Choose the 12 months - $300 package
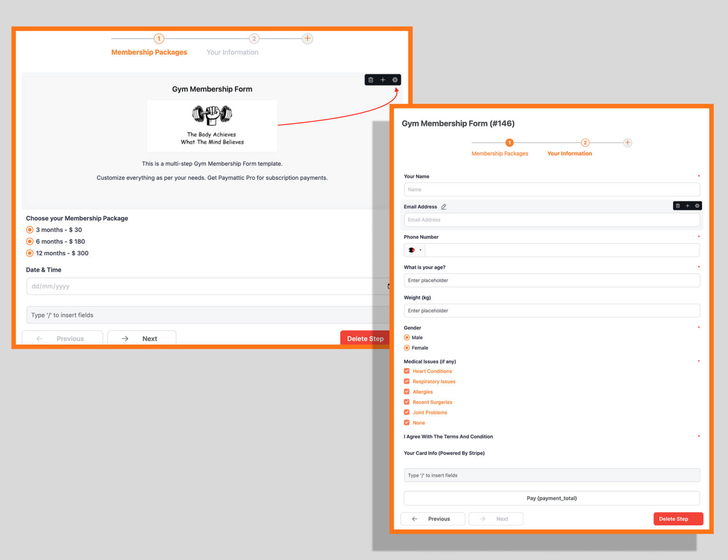728x560 pixels. [30, 253]
